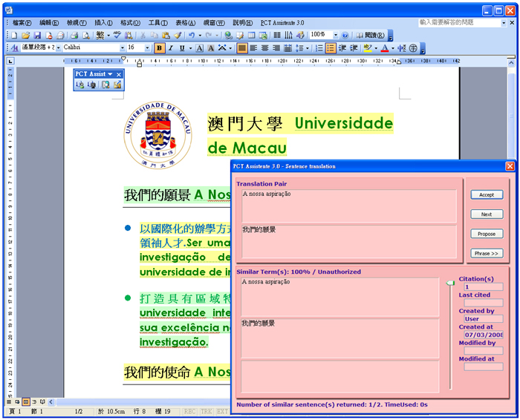The width and height of the screenshot is (520, 420).
Task: Click the Propose button
Action: 487,234
